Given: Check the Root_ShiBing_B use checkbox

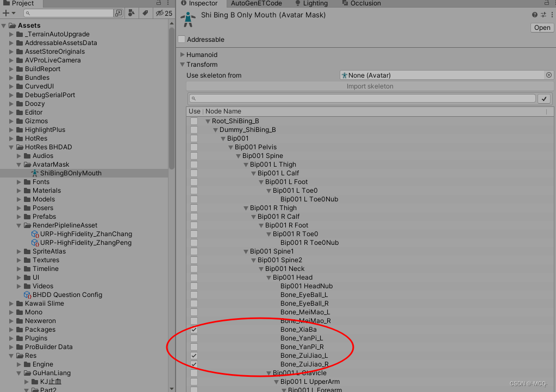Looking at the screenshot, I should 194,121.
